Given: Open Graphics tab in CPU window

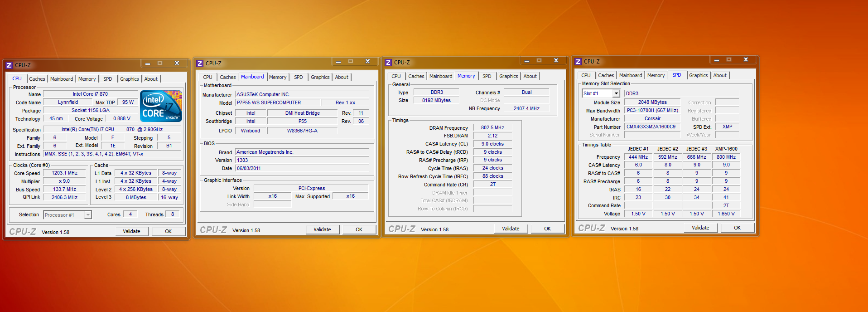Looking at the screenshot, I should tap(130, 79).
